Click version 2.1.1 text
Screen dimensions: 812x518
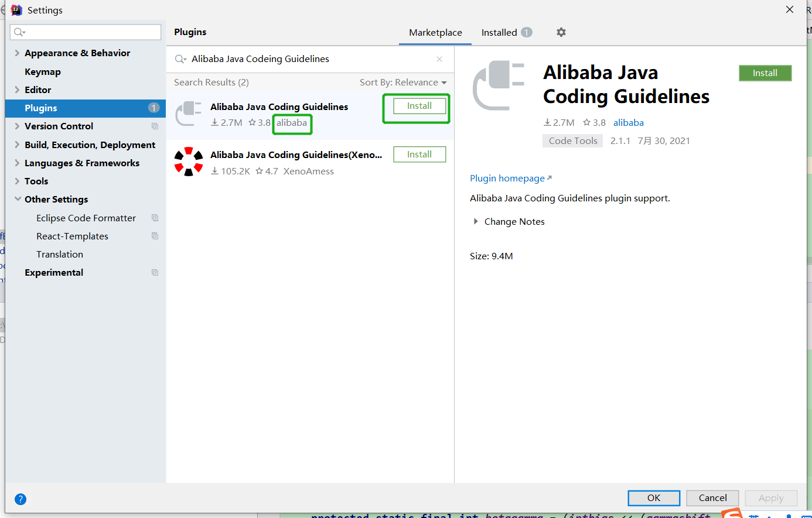pyautogui.click(x=620, y=141)
